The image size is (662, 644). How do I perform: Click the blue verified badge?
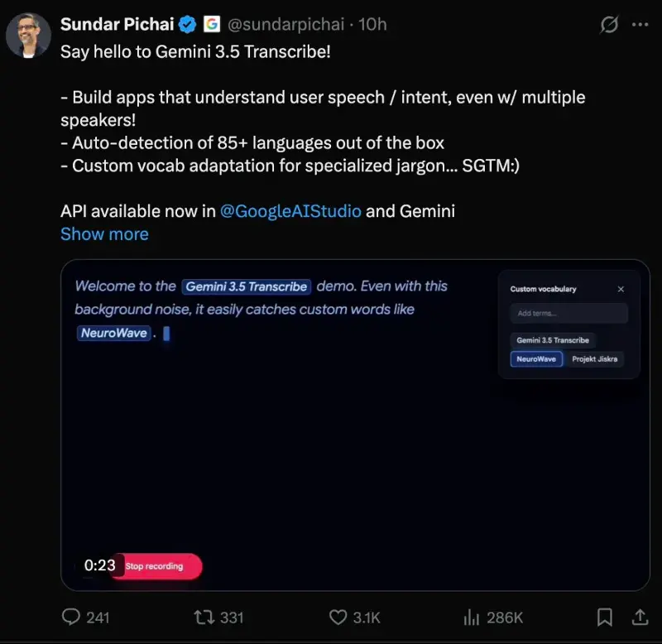pyautogui.click(x=187, y=25)
